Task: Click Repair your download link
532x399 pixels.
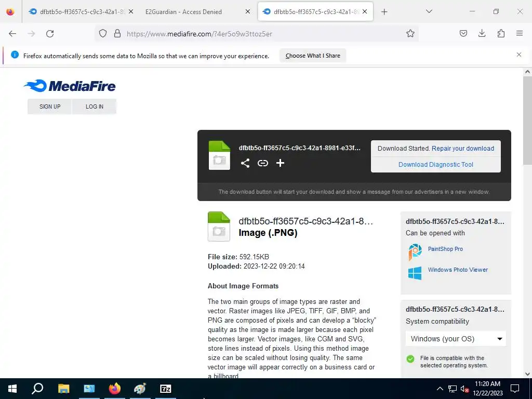Action: 463,148
